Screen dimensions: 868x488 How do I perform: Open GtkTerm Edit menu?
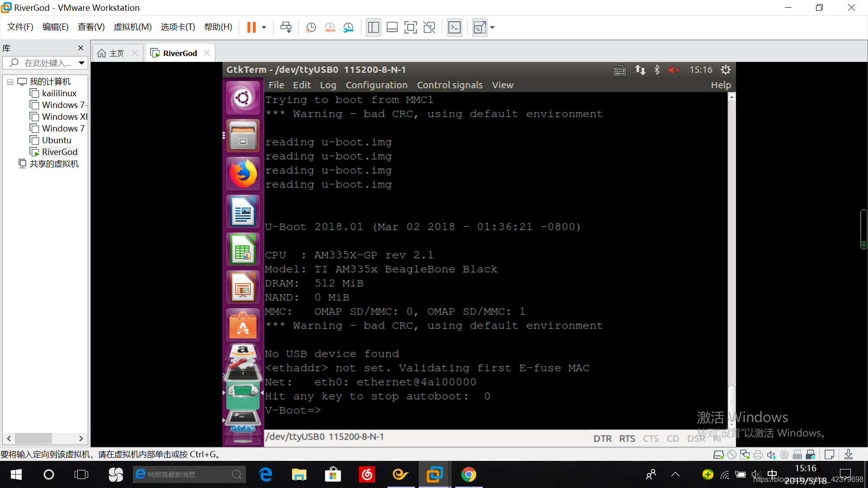point(302,85)
